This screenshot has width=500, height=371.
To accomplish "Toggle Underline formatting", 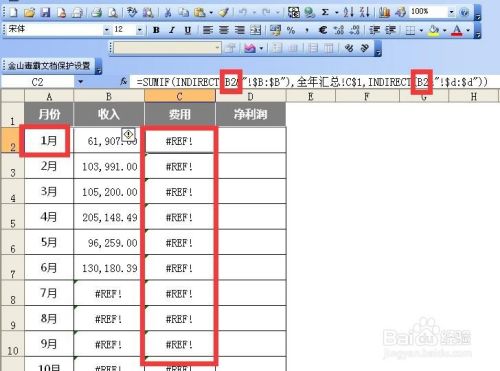I will tap(188, 30).
